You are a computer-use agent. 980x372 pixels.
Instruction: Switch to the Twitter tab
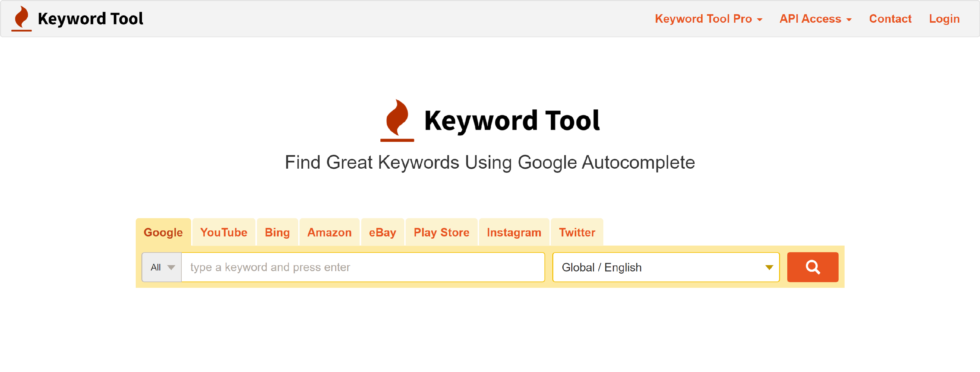(577, 232)
